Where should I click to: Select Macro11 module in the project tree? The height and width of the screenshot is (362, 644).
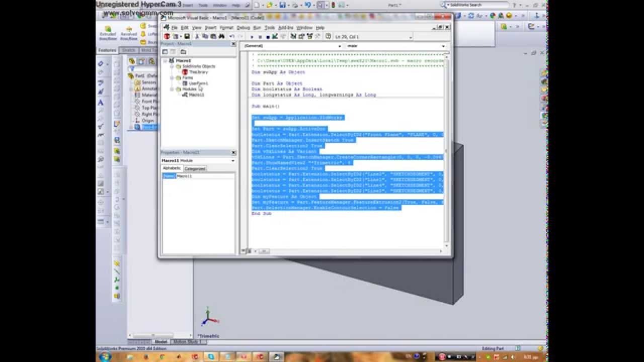(196, 95)
